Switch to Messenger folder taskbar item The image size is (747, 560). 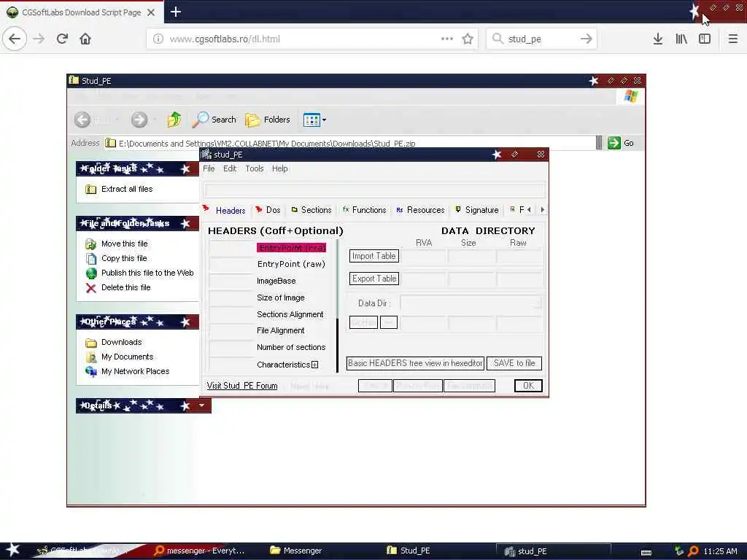[x=296, y=551]
